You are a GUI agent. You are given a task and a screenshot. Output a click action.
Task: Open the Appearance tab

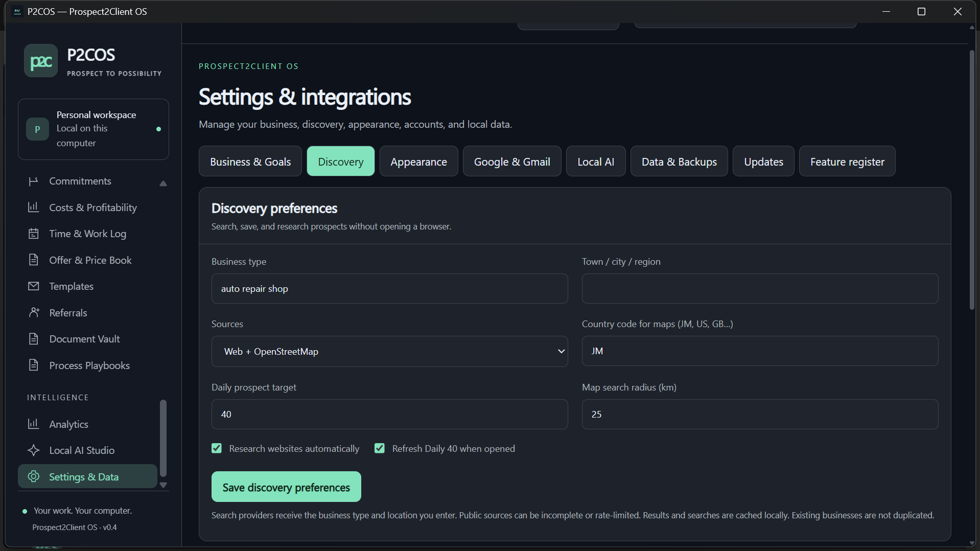click(x=418, y=162)
